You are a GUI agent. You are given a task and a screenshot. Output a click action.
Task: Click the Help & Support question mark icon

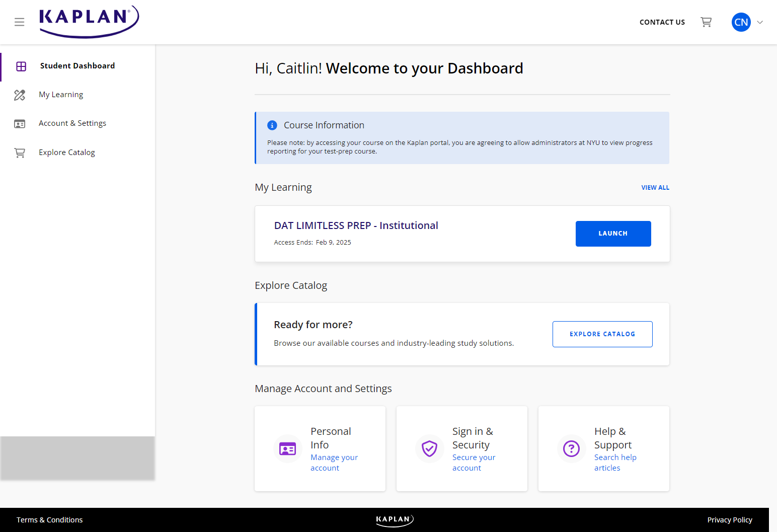point(571,448)
